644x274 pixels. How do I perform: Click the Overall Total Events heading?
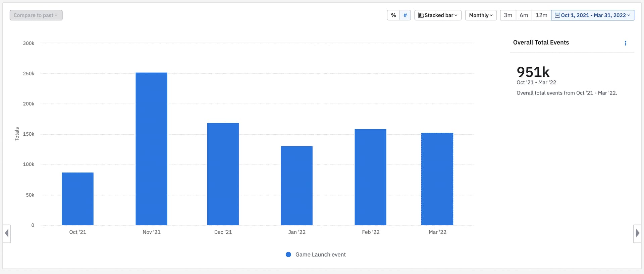click(541, 43)
